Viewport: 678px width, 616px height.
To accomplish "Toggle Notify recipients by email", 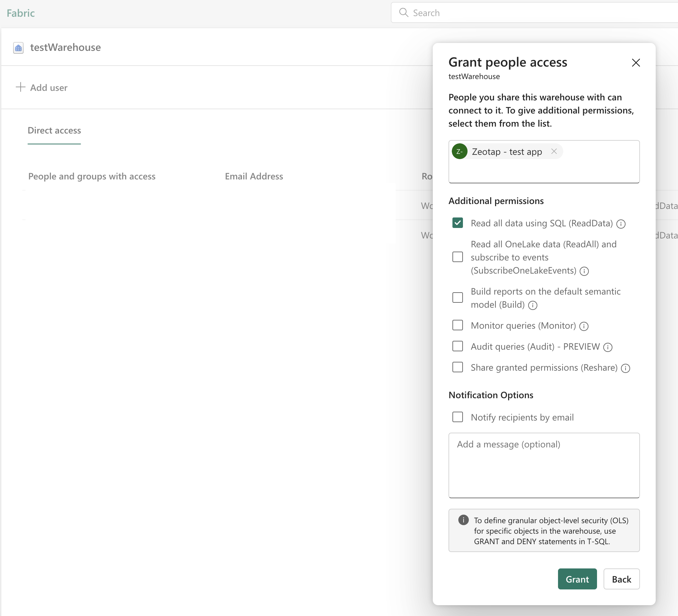I will (x=457, y=417).
